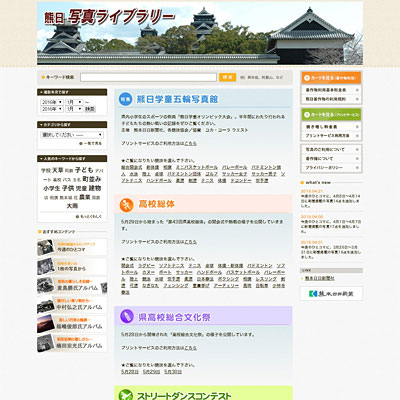Open the ミニバスケットボール link
The height and width of the screenshot is (400, 400).
coord(197,167)
